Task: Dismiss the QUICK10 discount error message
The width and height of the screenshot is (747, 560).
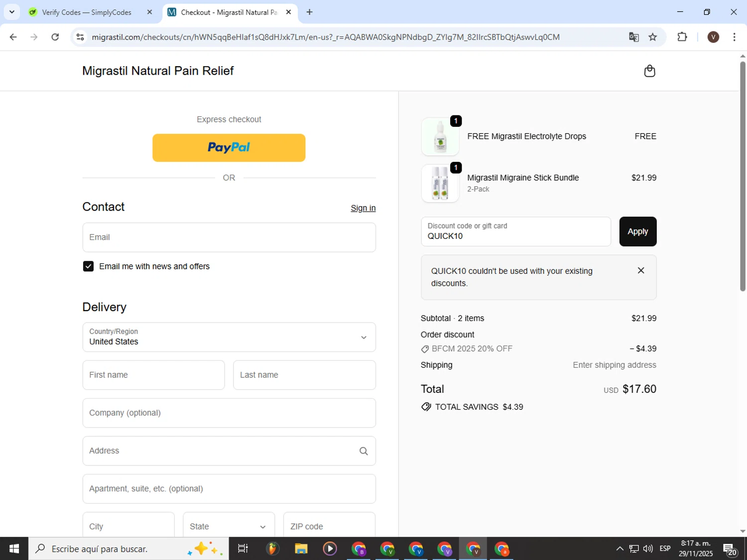Action: (641, 270)
